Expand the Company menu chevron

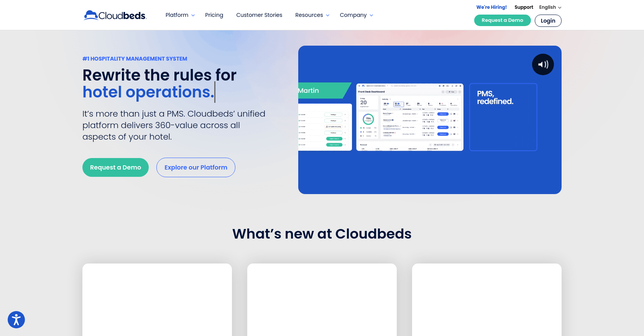click(371, 15)
